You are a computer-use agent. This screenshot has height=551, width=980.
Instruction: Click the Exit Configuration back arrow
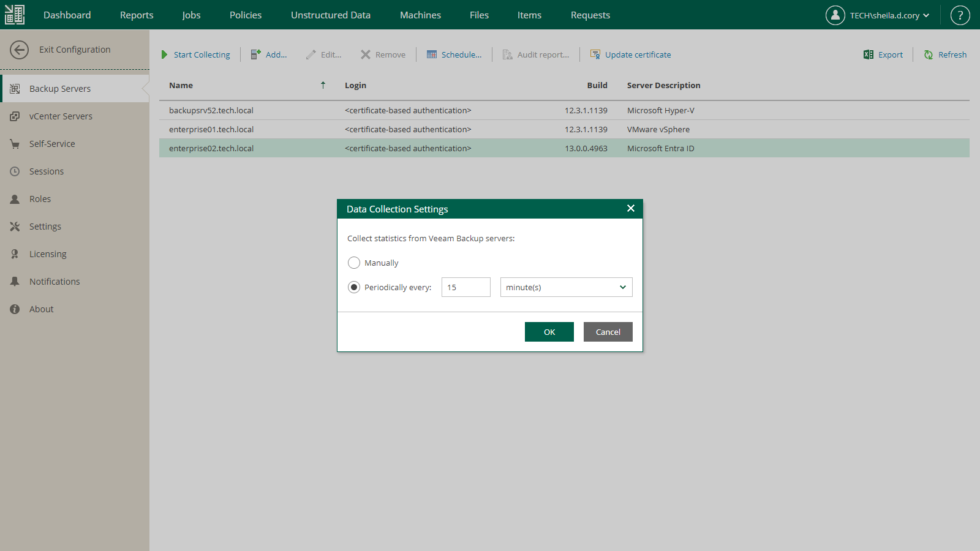19,50
